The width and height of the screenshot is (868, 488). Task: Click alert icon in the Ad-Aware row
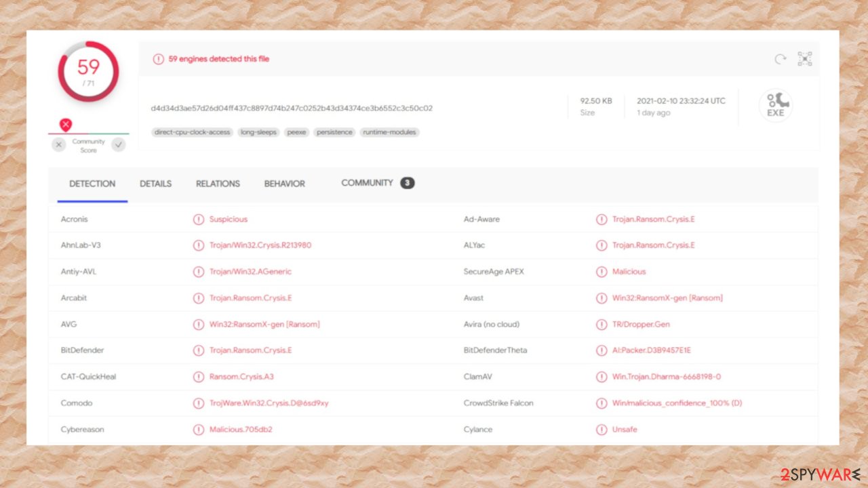click(601, 220)
